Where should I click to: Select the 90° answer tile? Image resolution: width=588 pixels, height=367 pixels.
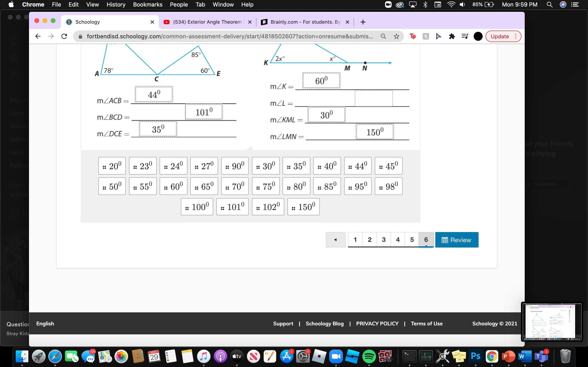[x=235, y=166]
